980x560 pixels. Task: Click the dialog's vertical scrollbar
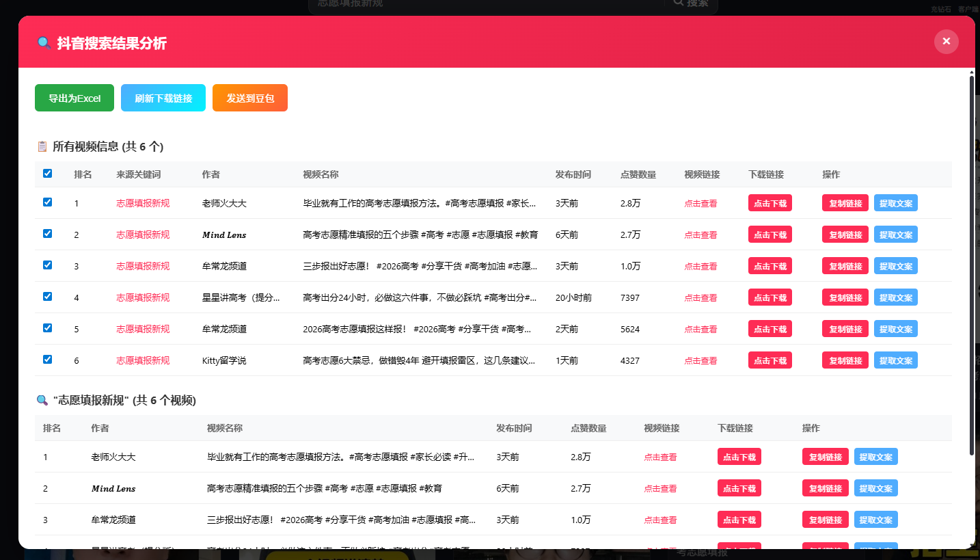[x=972, y=265]
